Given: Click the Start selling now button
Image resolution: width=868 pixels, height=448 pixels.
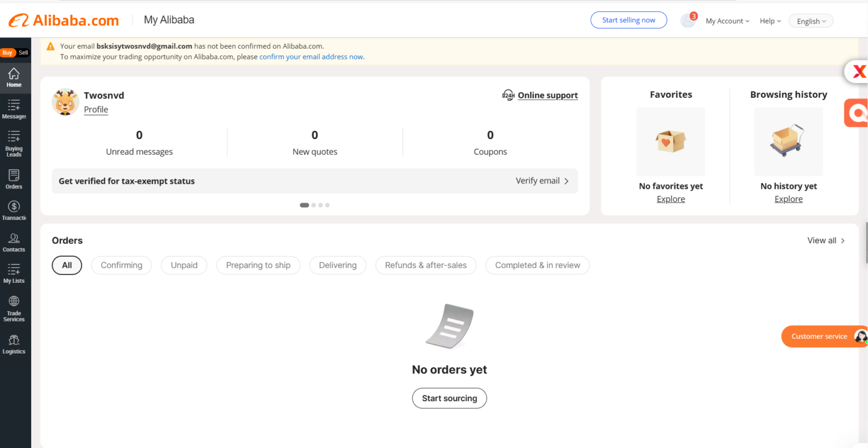Looking at the screenshot, I should 628,20.
